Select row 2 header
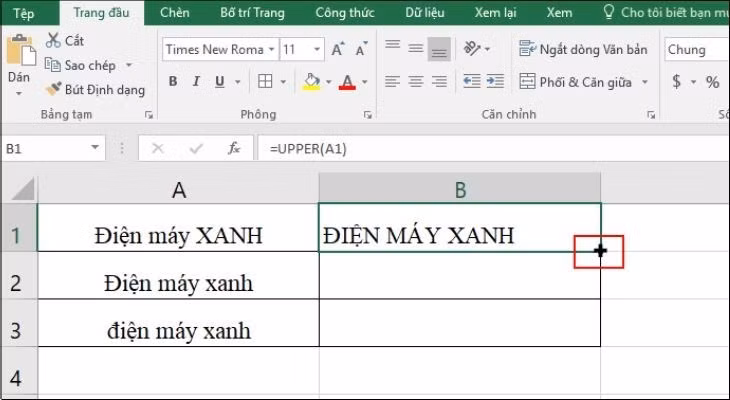The height and width of the screenshot is (400, 730). tap(19, 276)
